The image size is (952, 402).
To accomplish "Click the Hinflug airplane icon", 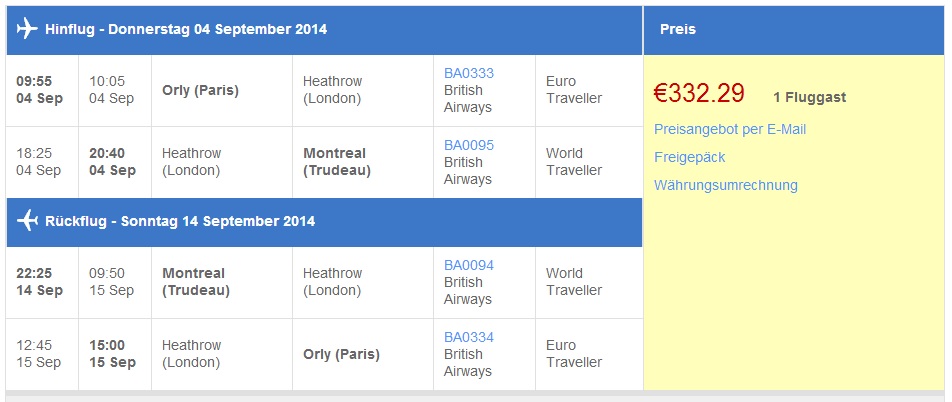I will click(x=27, y=29).
